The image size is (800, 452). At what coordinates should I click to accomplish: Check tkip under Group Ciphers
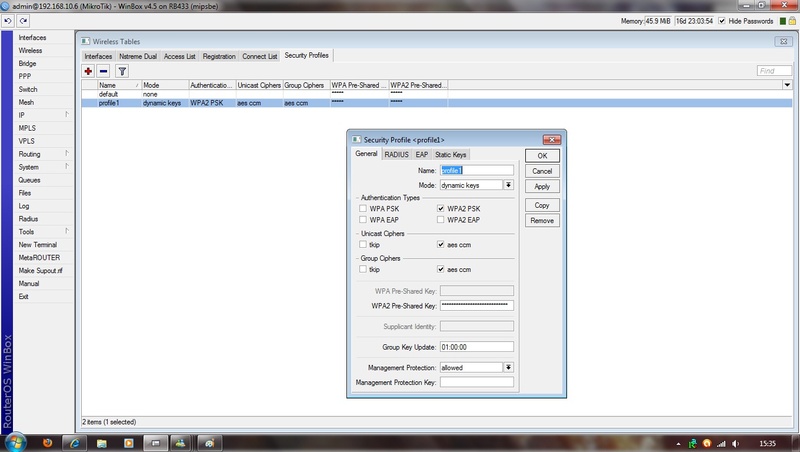(x=363, y=269)
